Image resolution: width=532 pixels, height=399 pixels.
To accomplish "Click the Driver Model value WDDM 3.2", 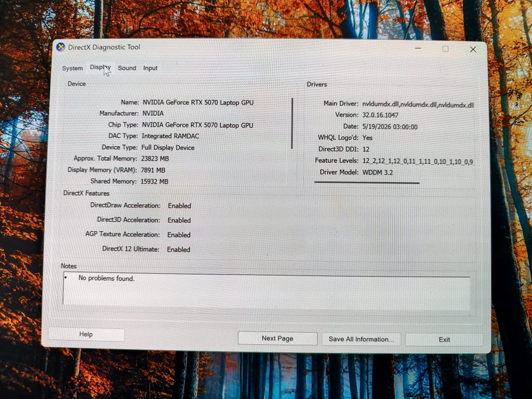I will (377, 172).
